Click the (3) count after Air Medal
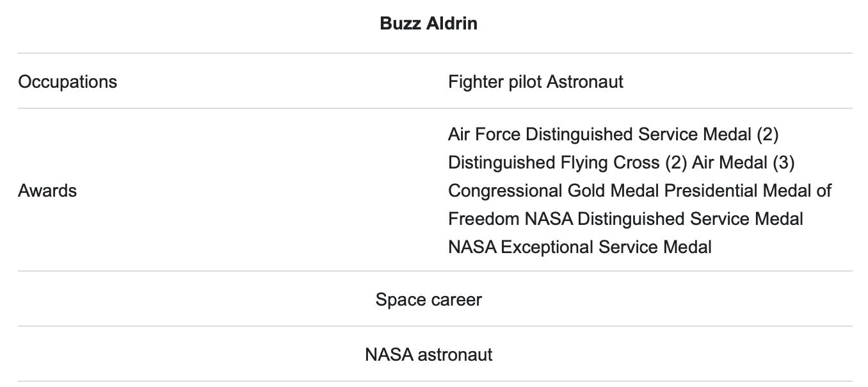The image size is (868, 387). pyautogui.click(x=784, y=163)
